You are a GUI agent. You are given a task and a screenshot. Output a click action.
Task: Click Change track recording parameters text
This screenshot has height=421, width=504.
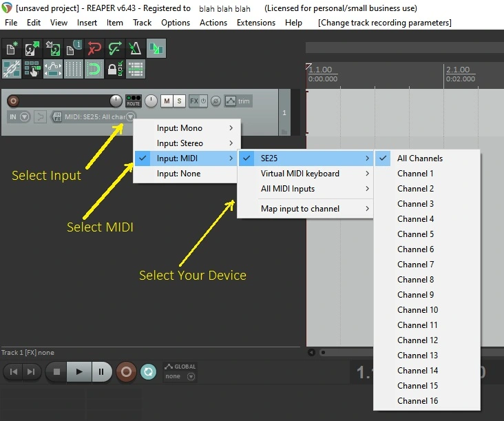385,23
